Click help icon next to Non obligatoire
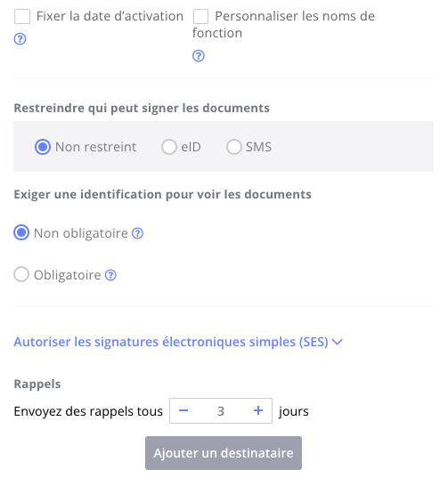Viewport: 448px width, 486px height. (x=138, y=233)
